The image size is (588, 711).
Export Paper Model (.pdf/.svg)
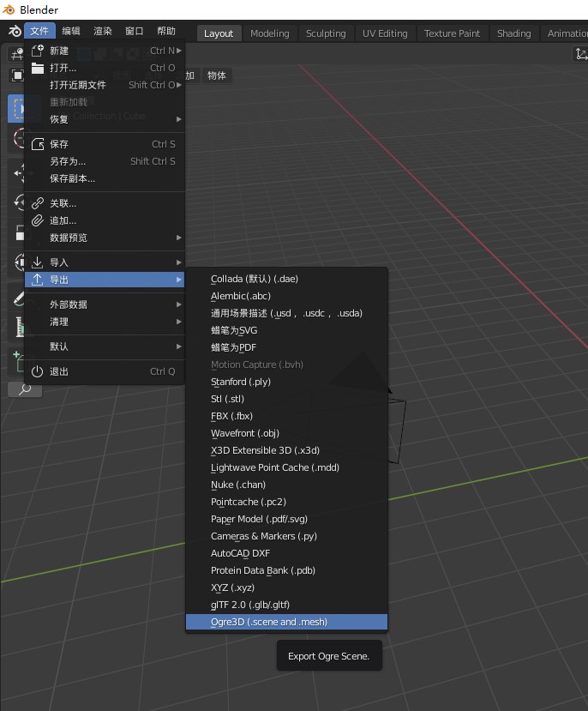click(x=287, y=519)
